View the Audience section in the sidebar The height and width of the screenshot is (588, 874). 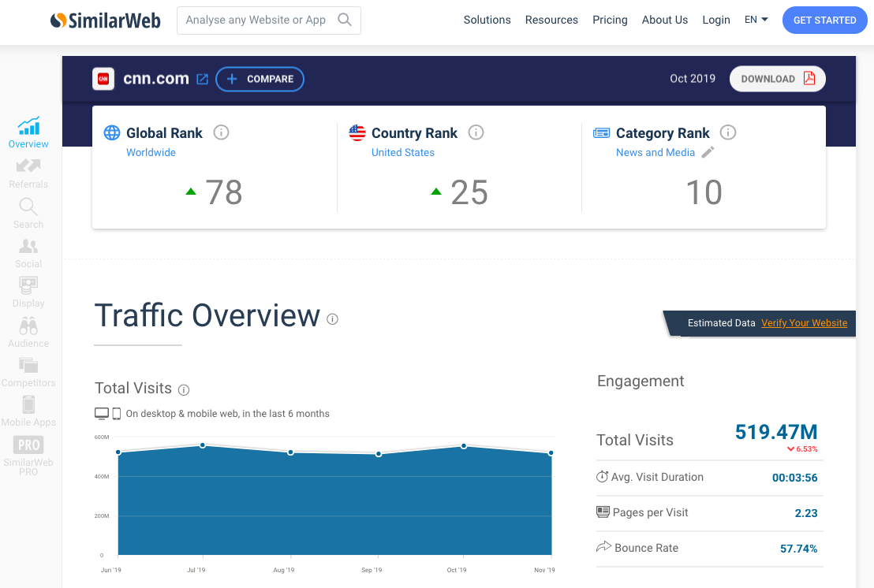click(28, 331)
